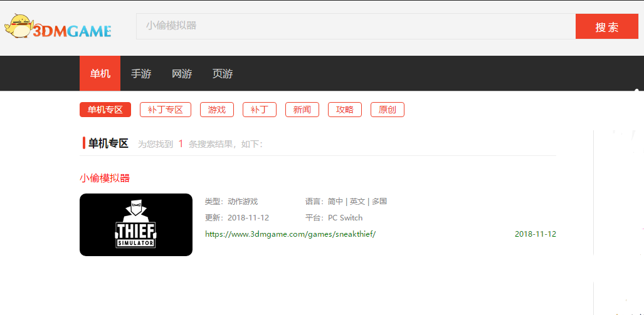Switch to the 单机 navigation tab

click(x=100, y=73)
